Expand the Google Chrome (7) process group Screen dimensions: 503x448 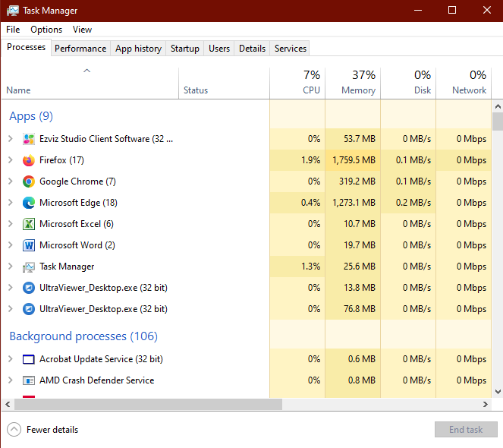tap(11, 181)
